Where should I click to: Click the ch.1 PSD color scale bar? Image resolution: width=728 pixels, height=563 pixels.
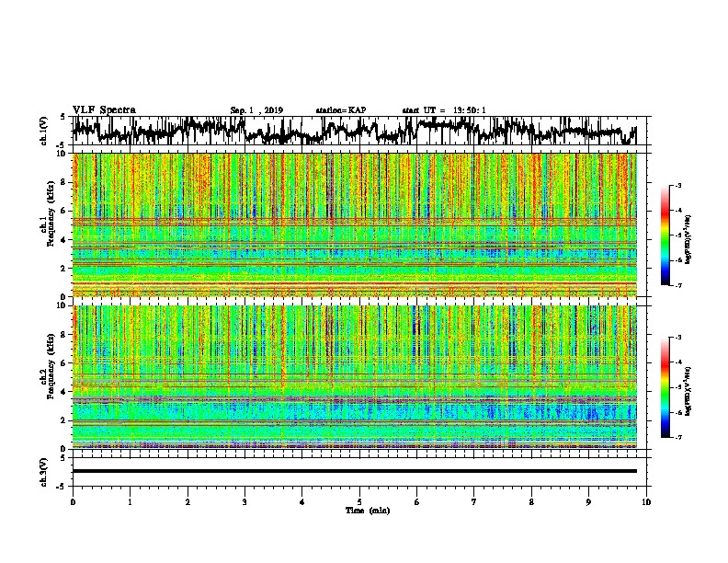(665, 236)
